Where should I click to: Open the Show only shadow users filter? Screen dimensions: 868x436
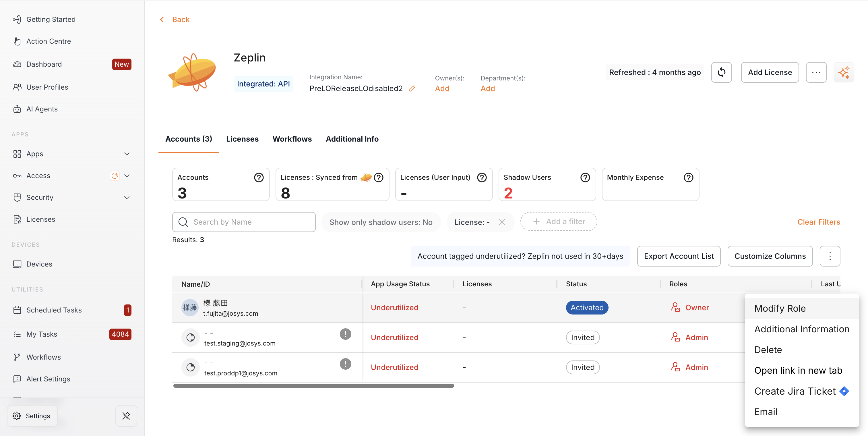click(381, 222)
